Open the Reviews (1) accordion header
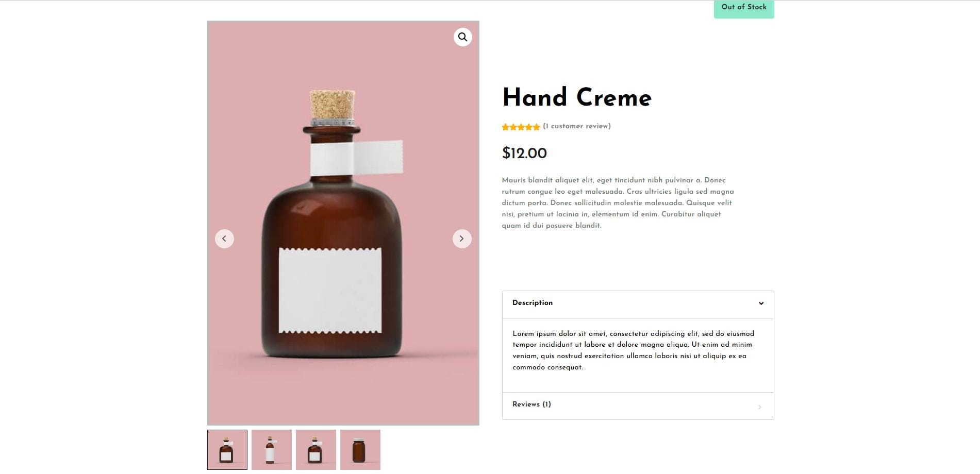Viewport: 980px width, 474px height. pos(638,405)
